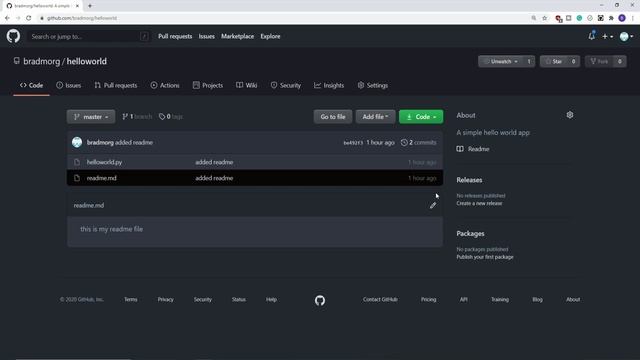The height and width of the screenshot is (360, 640).
Task: Open the Readme link in About
Action: click(478, 149)
